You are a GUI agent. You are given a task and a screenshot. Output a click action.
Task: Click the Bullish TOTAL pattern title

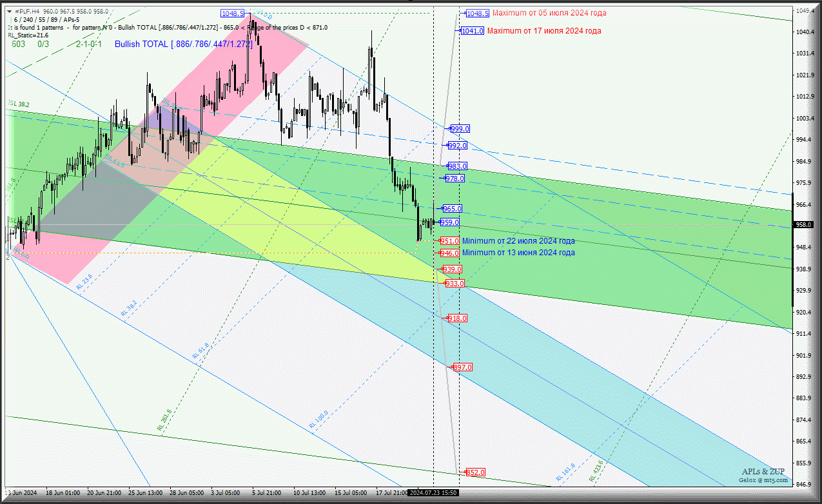coord(184,44)
